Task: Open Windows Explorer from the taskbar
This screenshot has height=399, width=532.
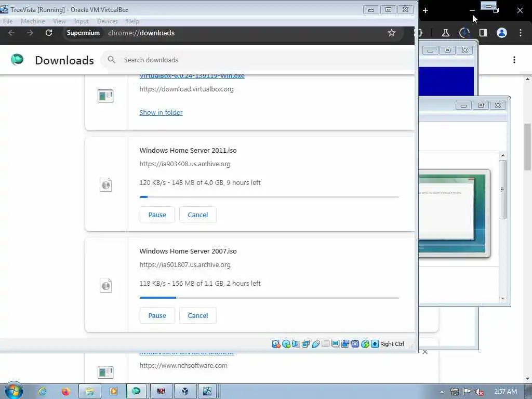Action: pyautogui.click(x=89, y=391)
